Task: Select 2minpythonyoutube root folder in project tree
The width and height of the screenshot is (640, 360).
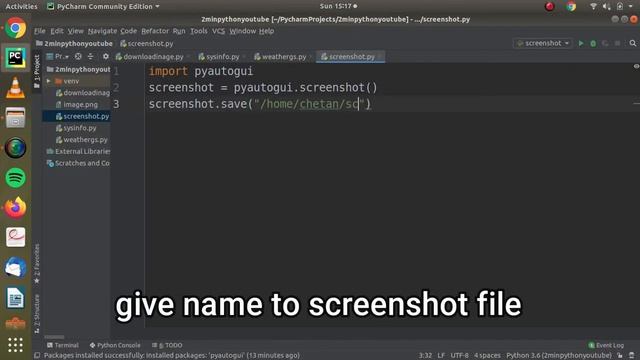Action: (78, 69)
